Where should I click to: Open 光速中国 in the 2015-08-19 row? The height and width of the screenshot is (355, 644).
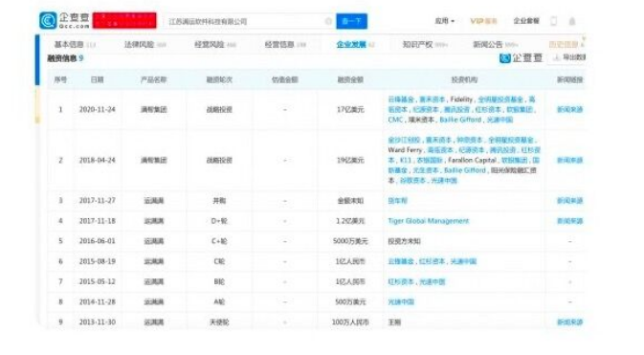coord(463,261)
